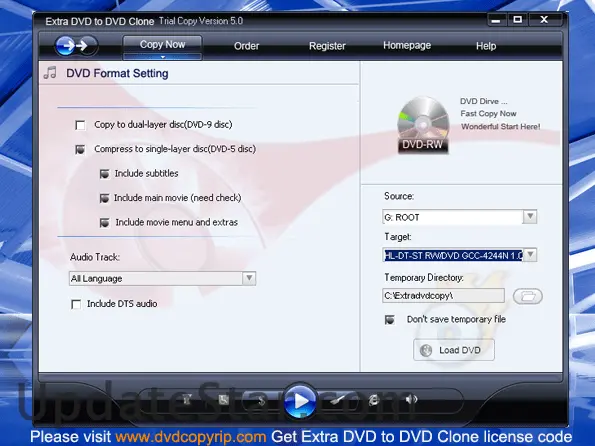Screen dimensions: 595x446
Task: Enable Include DTS audio checkbox
Action: (x=76, y=304)
